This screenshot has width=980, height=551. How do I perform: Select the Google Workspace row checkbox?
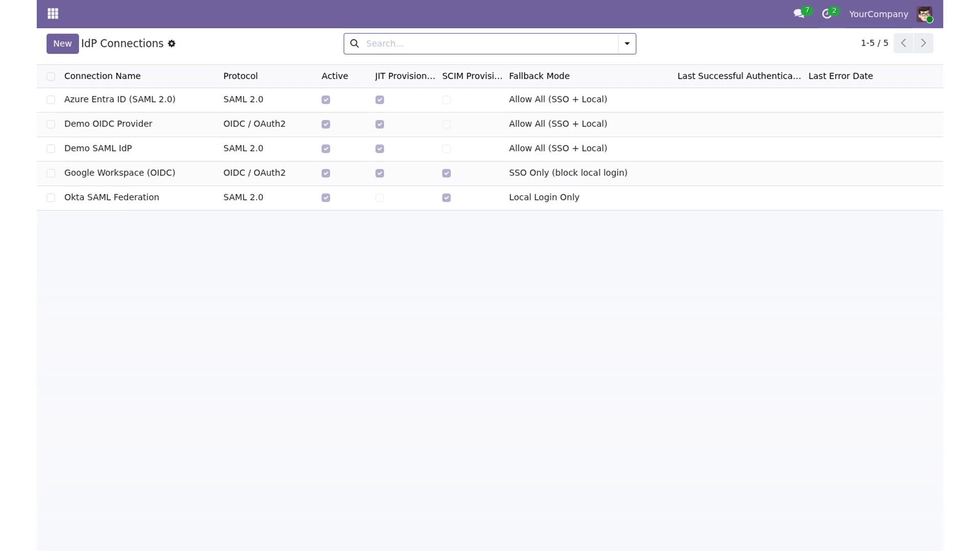51,173
